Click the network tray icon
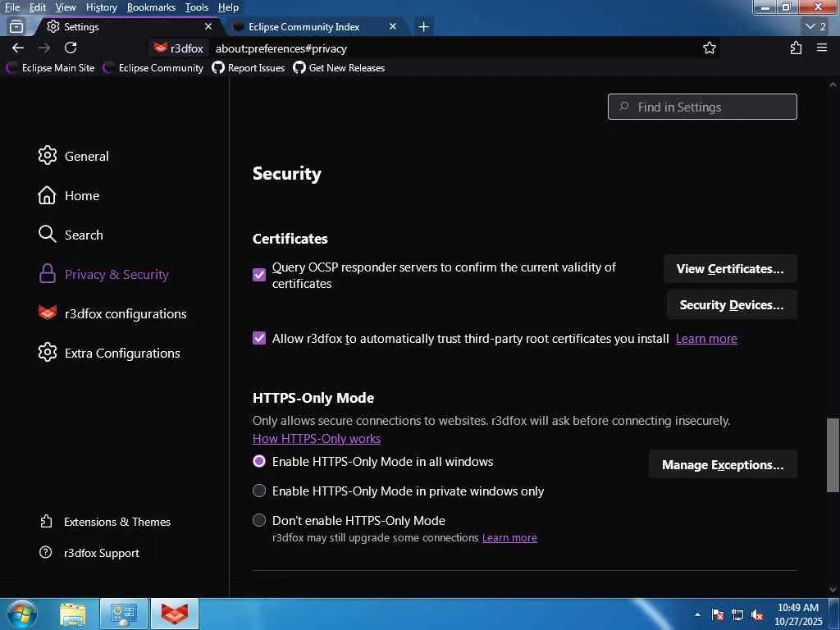Screen dimensions: 840x630 click(737, 614)
